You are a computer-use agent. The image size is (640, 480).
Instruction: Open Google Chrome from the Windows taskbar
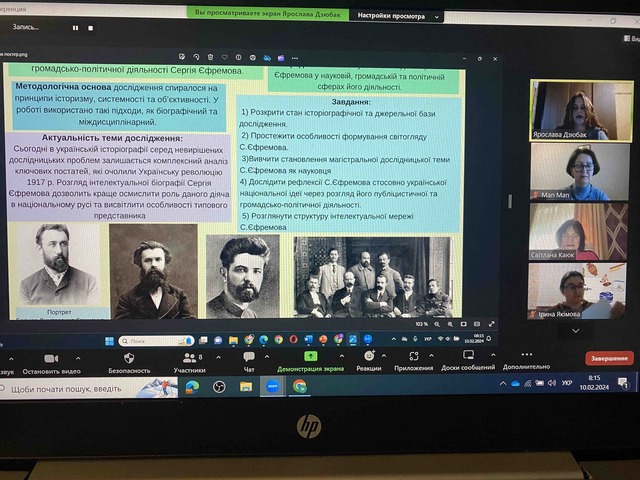point(300,386)
